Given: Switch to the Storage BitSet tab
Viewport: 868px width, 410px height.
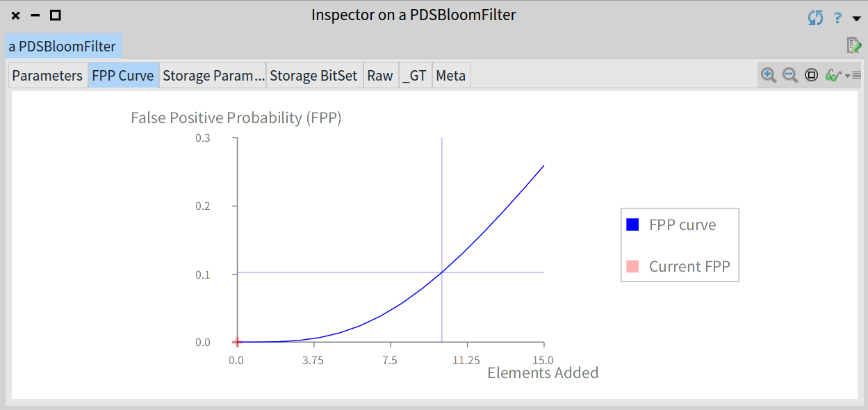Looking at the screenshot, I should click(x=313, y=75).
